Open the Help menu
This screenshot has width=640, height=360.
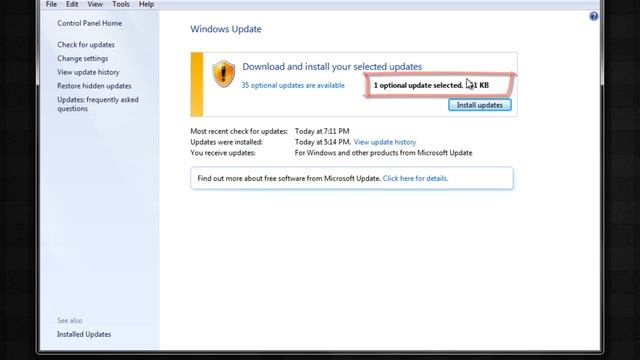click(x=146, y=4)
